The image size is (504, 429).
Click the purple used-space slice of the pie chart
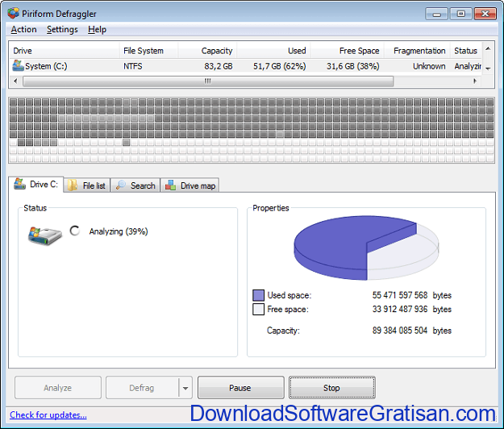[x=335, y=244]
